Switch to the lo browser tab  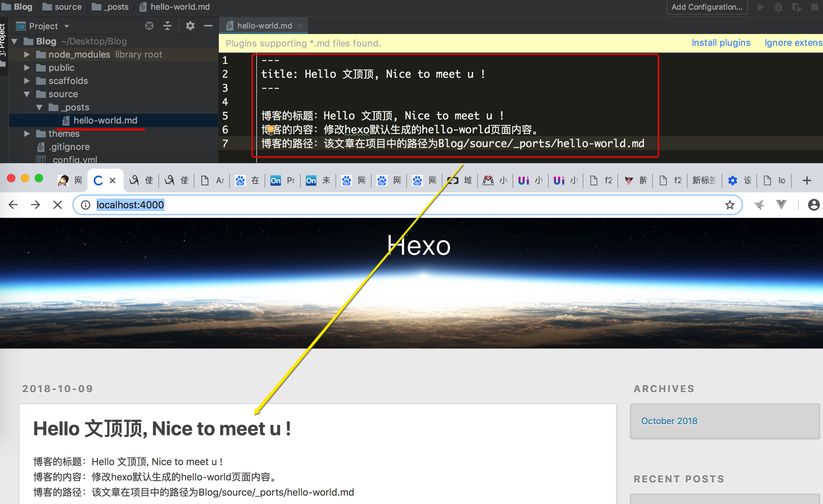pyautogui.click(x=775, y=180)
